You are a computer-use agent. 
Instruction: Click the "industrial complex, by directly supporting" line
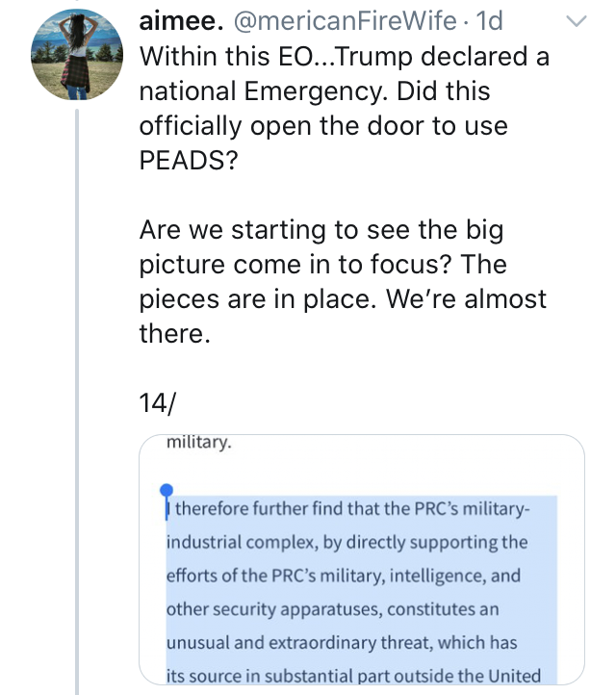pos(346,542)
